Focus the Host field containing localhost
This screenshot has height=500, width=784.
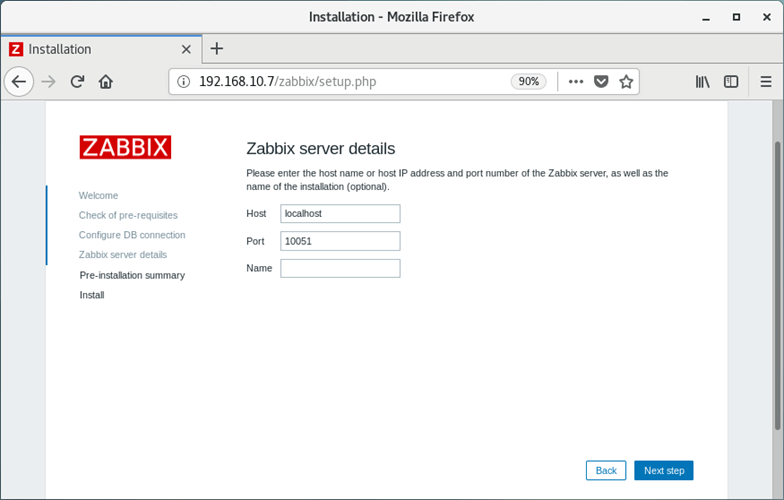click(340, 214)
